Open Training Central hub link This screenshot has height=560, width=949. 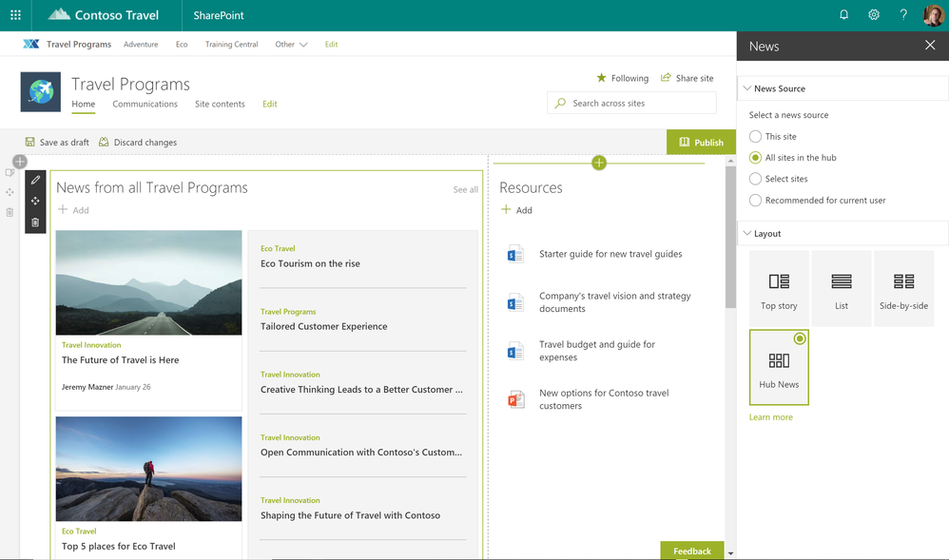pos(231,44)
